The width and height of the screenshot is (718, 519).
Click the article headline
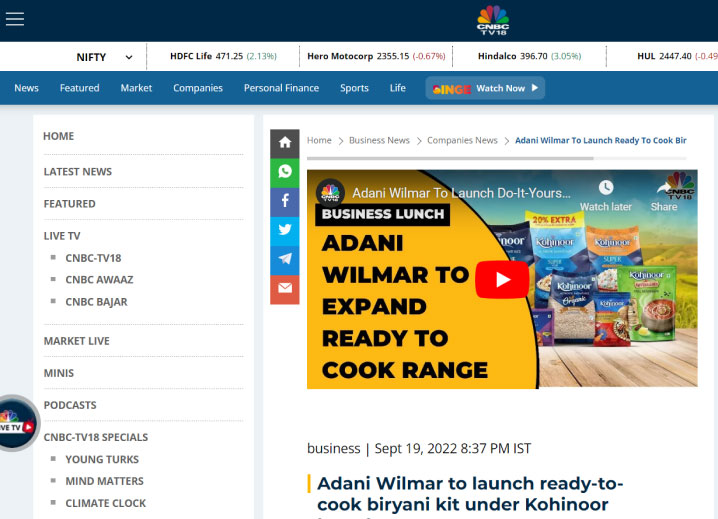click(x=470, y=495)
